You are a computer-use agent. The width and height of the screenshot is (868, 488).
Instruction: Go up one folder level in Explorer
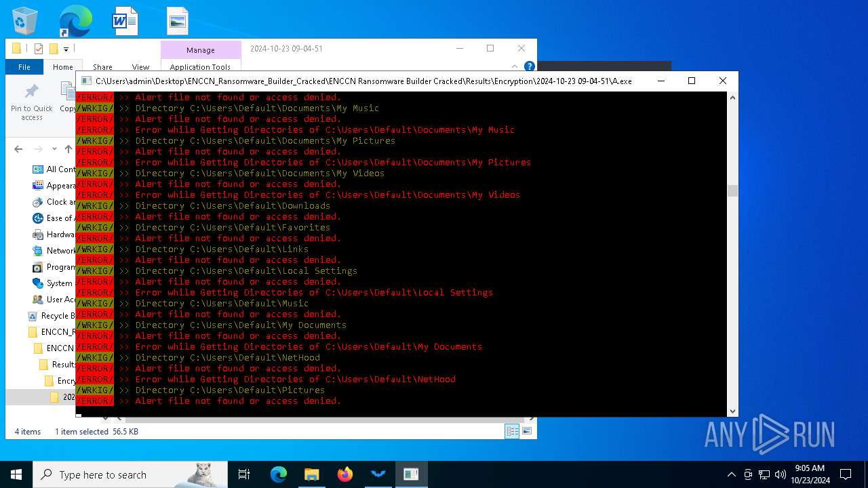click(x=68, y=149)
